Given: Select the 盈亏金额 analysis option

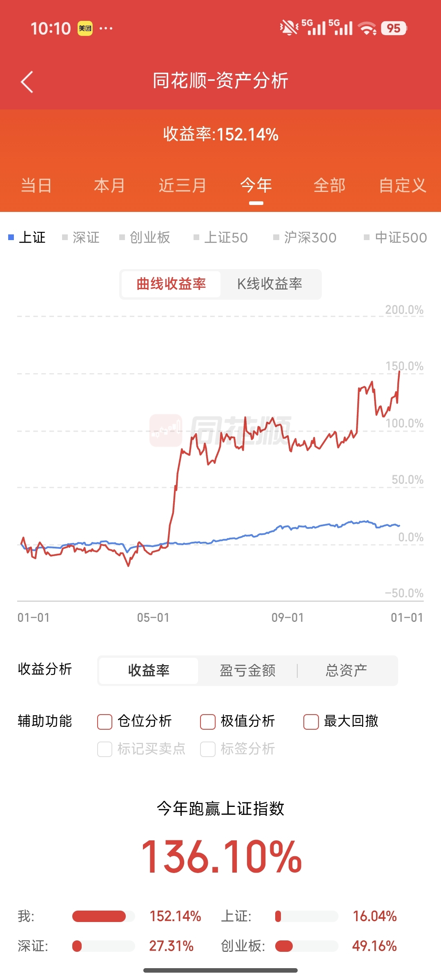Looking at the screenshot, I should 248,670.
